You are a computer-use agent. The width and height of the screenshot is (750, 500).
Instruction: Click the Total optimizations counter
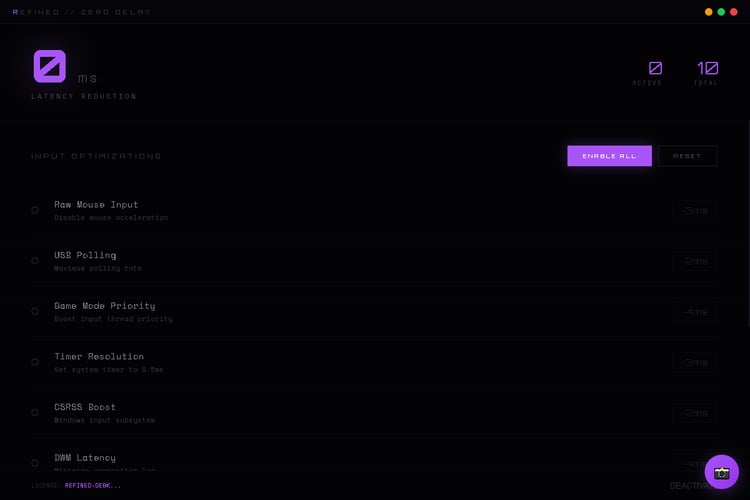pyautogui.click(x=706, y=73)
